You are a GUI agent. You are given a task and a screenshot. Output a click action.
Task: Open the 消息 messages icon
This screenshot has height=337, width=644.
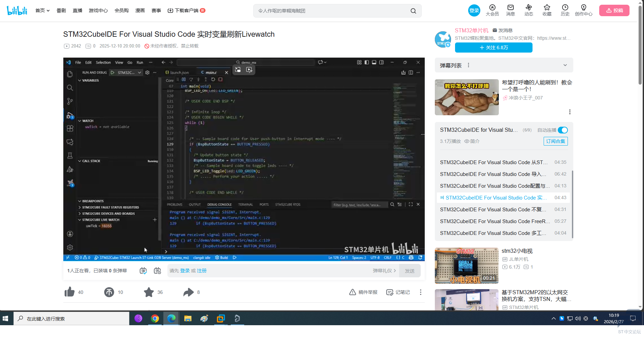[510, 10]
